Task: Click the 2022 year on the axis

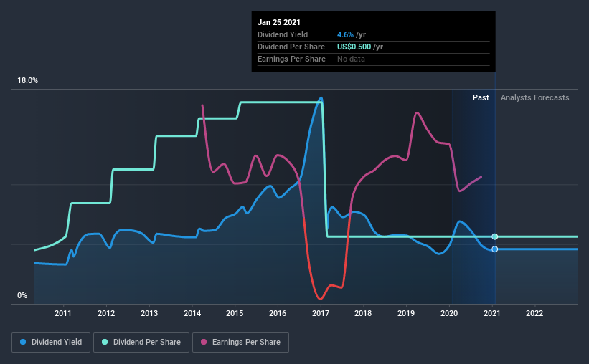Action: coord(534,313)
